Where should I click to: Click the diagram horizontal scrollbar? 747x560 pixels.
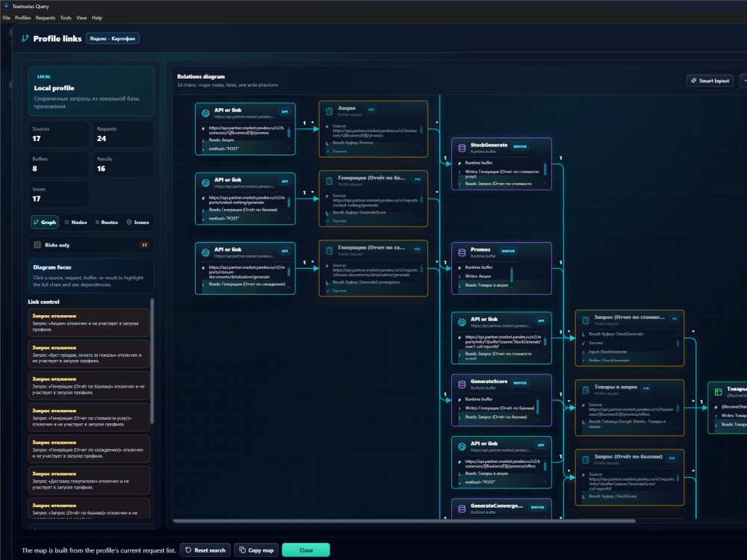click(x=404, y=521)
